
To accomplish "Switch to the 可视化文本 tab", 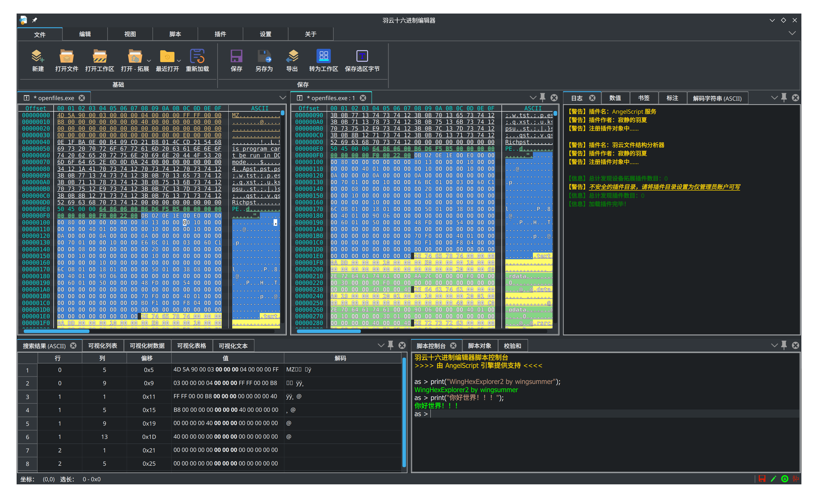I will [x=233, y=346].
